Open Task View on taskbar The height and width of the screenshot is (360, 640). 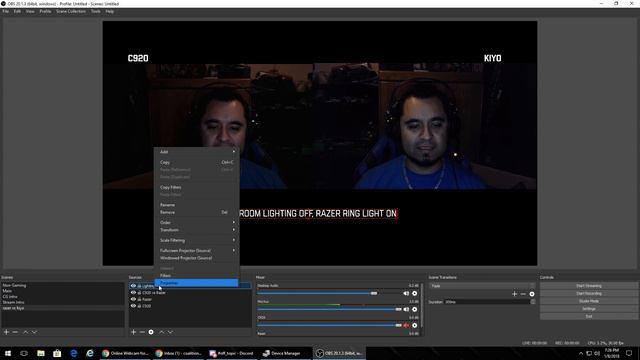[x=24, y=353]
